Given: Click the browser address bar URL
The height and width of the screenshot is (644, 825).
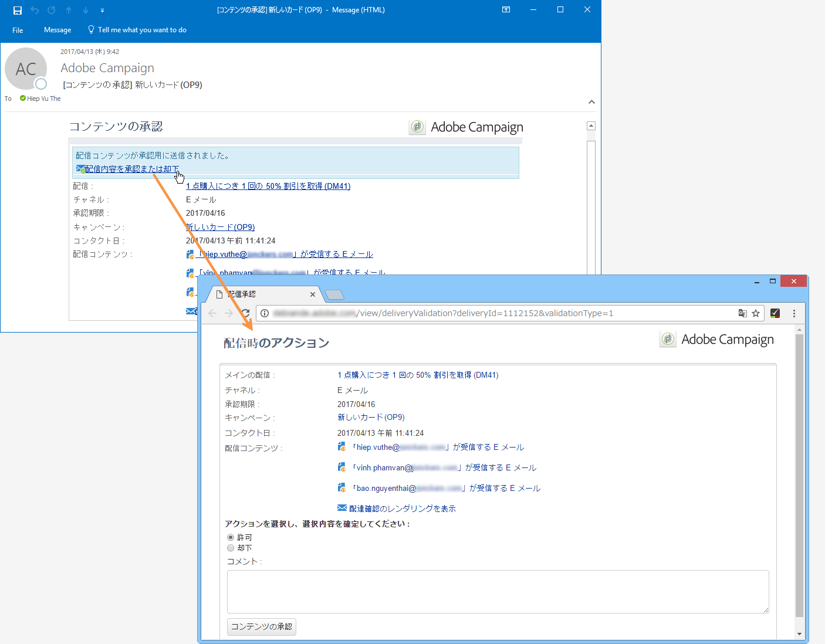Looking at the screenshot, I should pos(443,313).
